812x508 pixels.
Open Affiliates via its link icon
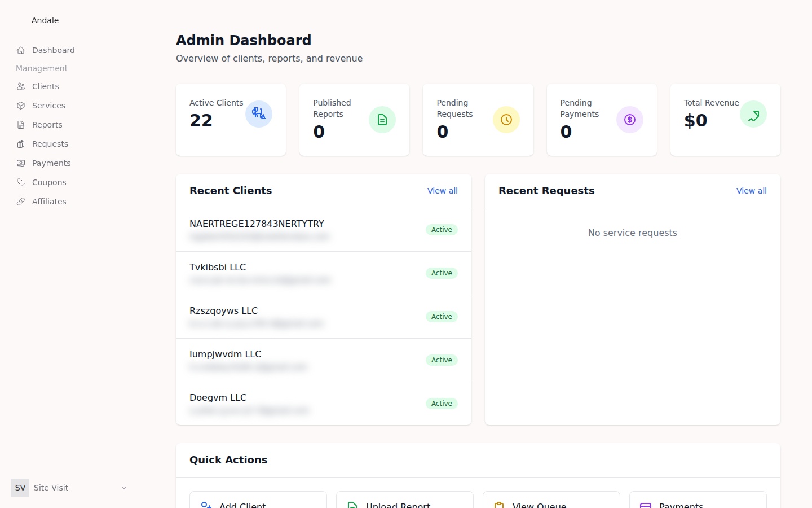click(21, 202)
